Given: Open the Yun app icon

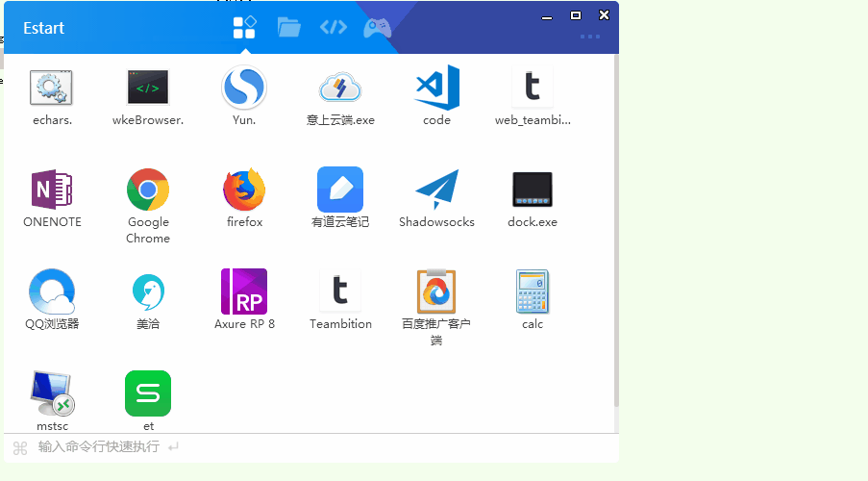Looking at the screenshot, I should [x=244, y=88].
